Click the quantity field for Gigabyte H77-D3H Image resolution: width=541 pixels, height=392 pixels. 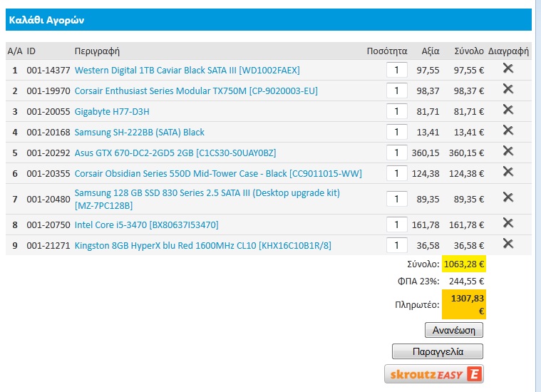(397, 111)
